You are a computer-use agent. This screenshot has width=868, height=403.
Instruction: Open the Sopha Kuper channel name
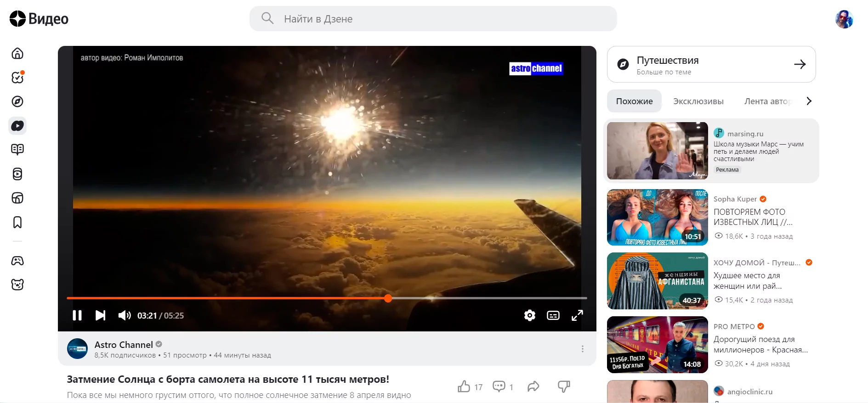coord(735,199)
